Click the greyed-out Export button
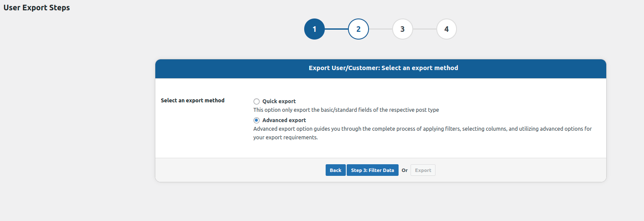The width and height of the screenshot is (644, 221). 423,170
